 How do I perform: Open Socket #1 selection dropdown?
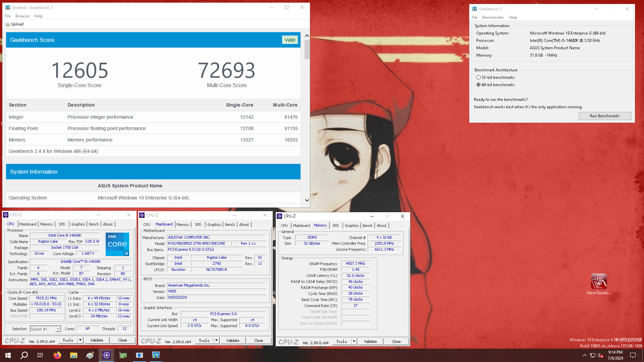tap(45, 329)
